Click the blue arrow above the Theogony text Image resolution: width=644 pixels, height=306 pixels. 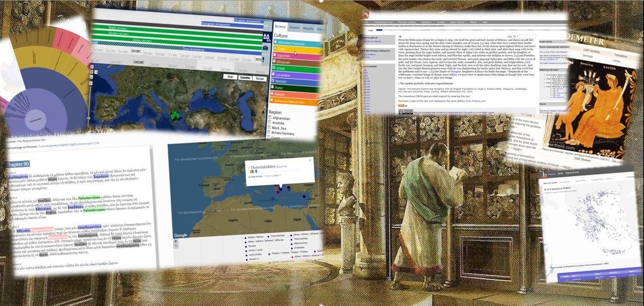point(400,37)
